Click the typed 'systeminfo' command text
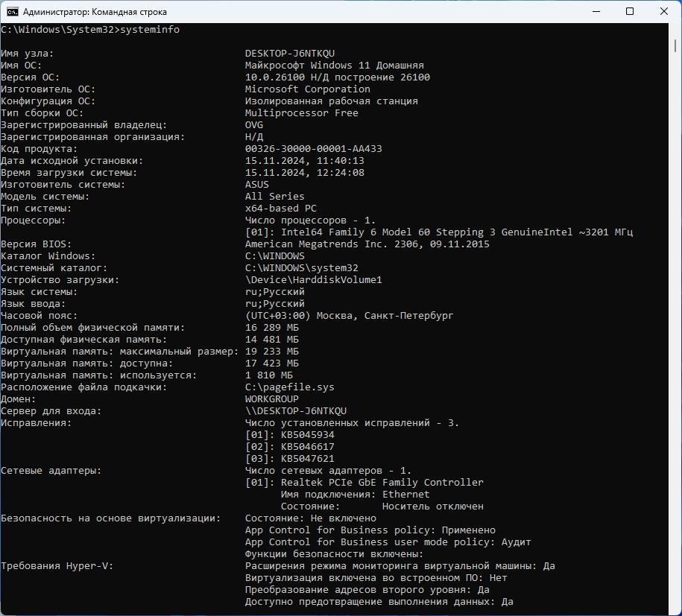 (x=150, y=30)
